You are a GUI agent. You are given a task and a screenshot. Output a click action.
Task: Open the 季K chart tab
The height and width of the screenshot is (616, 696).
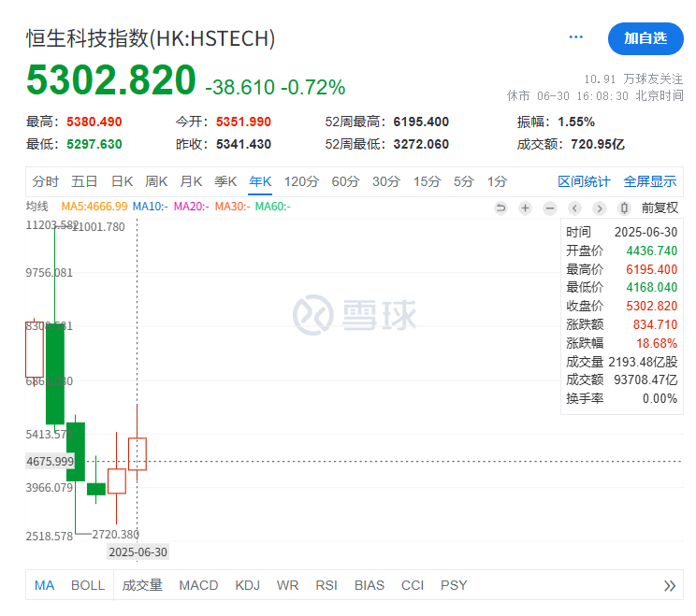point(225,181)
